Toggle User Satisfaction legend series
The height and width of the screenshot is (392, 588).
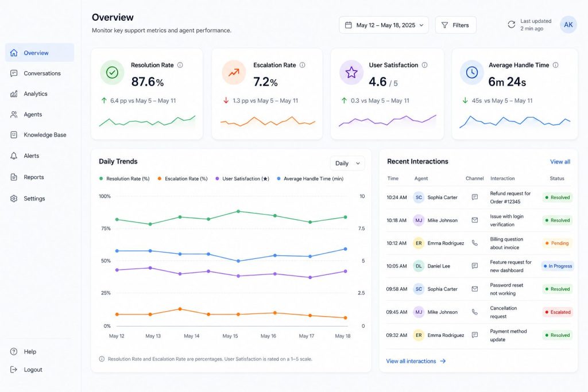click(x=242, y=178)
